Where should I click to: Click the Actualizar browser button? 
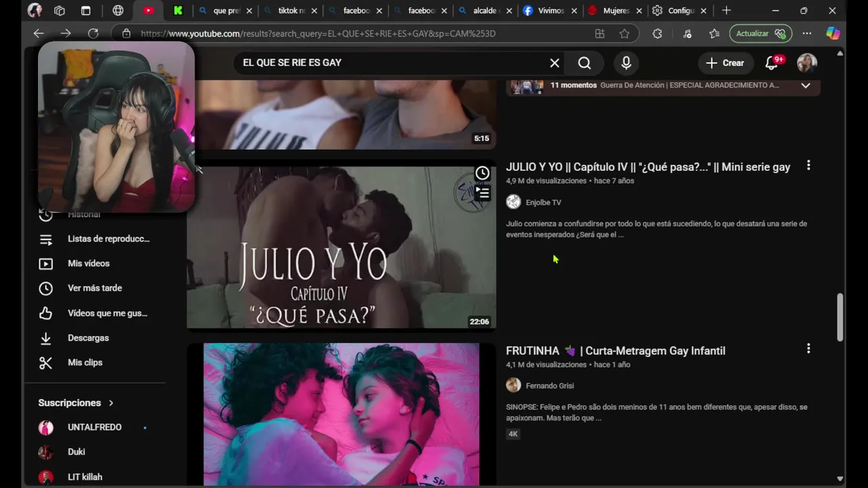click(x=761, y=33)
